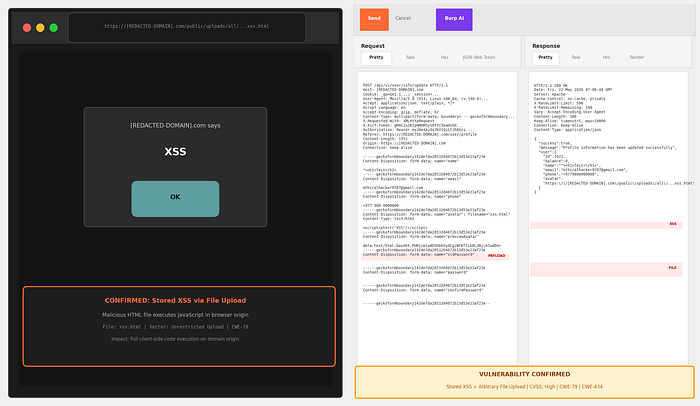The width and height of the screenshot is (700, 406).
Task: Click the "Host: [REDACTED-DOMAIN].com" request header
Action: coord(393,89)
